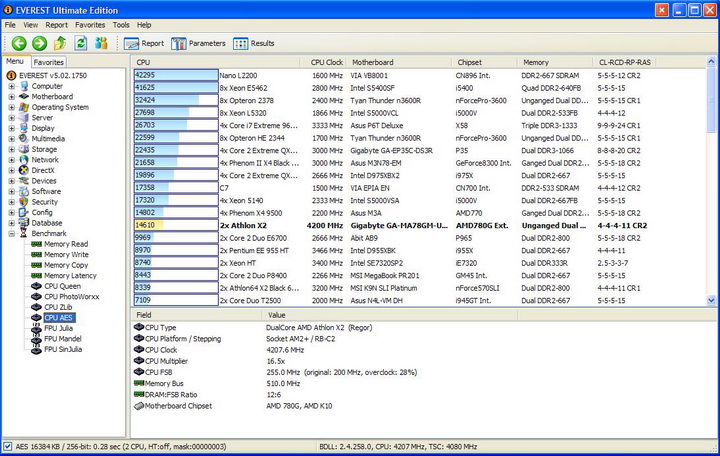Select the highlighted 14610 score bar
Screen dimensions: 720x456
pyautogui.click(x=176, y=225)
